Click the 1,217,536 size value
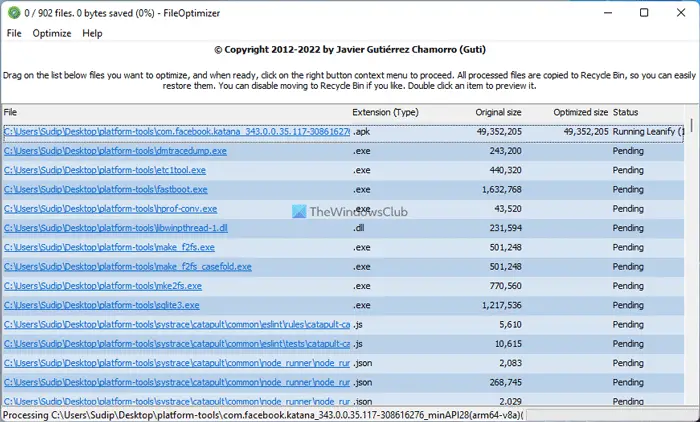 pyautogui.click(x=501, y=305)
